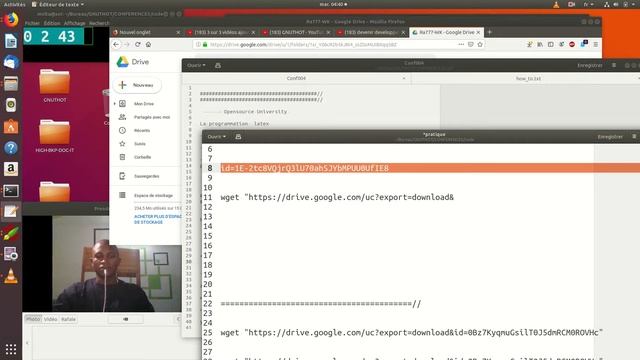
Task: Open Édition menu in background window
Action: [52, 23]
